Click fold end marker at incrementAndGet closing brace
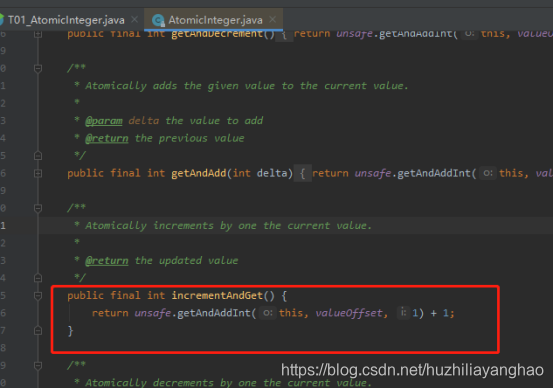 coord(38,331)
